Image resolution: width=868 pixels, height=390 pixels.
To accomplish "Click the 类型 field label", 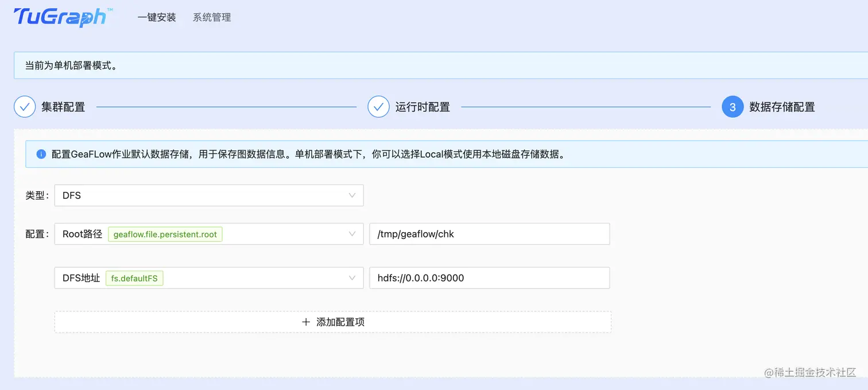I will [37, 195].
